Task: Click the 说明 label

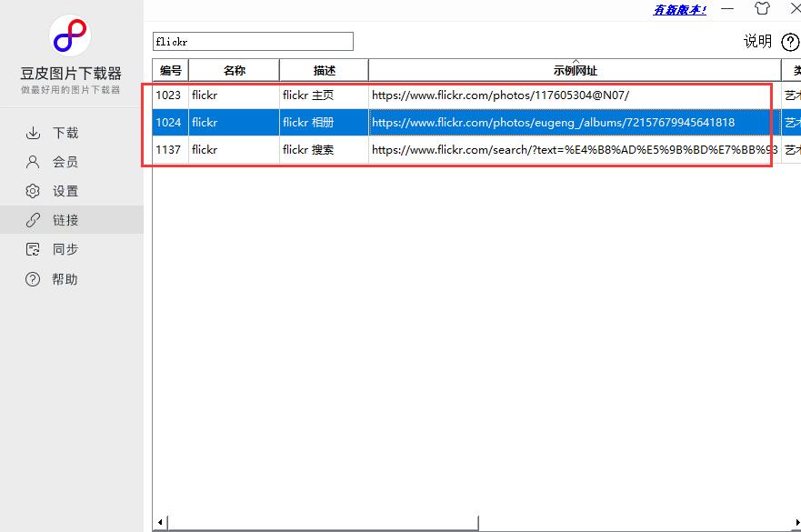Action: click(757, 42)
